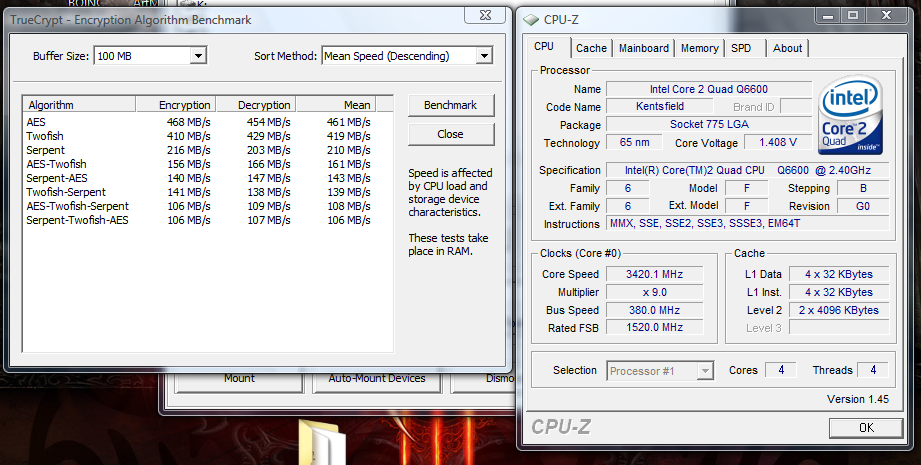Click the processor name field Intel Core 2 Quad Q6600

tap(709, 89)
